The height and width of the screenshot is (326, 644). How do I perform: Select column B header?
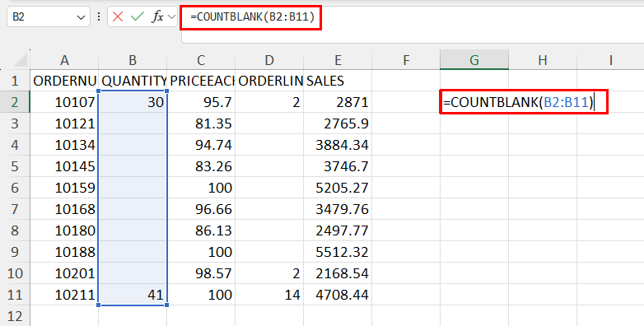(133, 60)
